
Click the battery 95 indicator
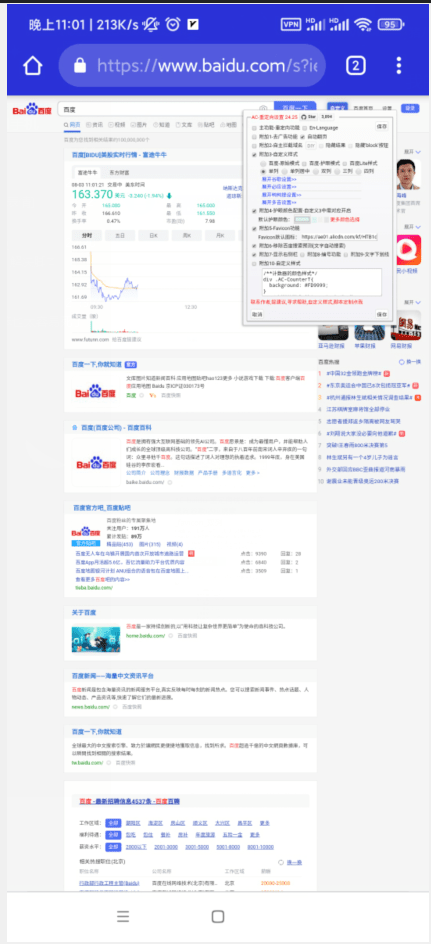(389, 25)
